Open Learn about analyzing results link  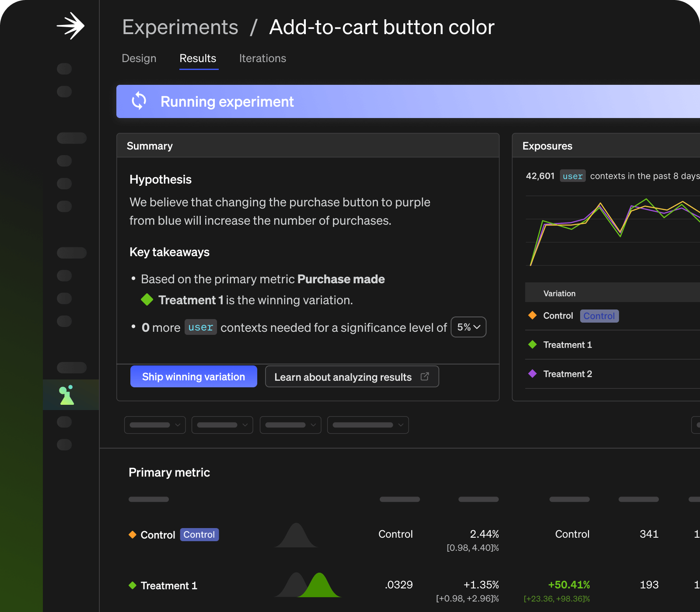(x=352, y=376)
